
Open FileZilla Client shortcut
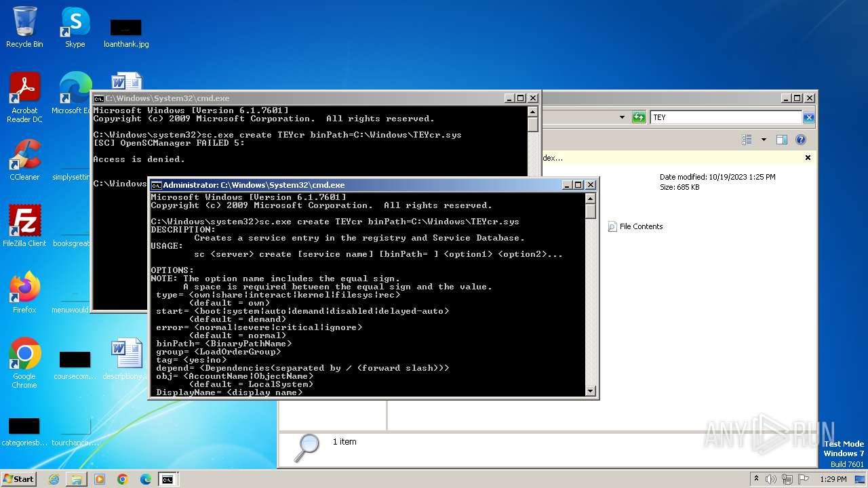[x=24, y=226]
